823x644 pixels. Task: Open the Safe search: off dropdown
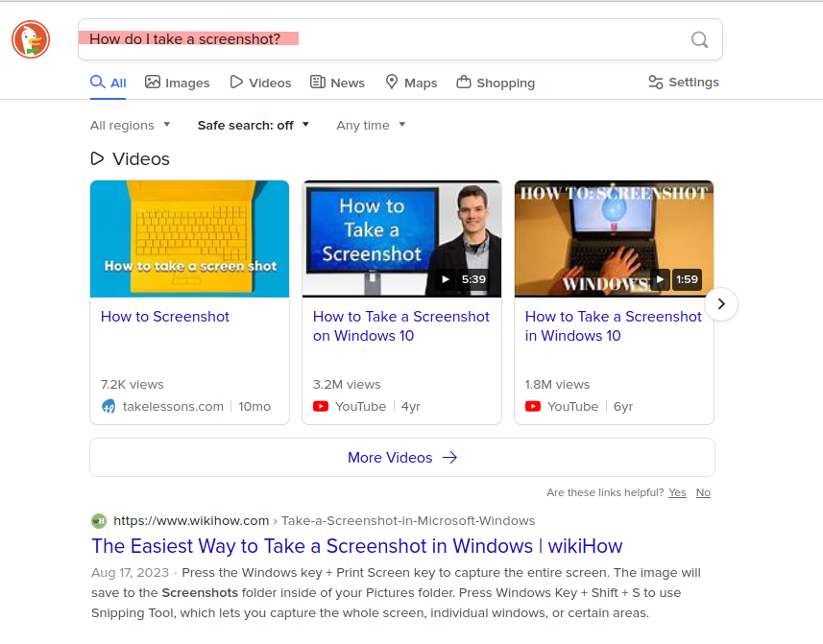(x=254, y=125)
